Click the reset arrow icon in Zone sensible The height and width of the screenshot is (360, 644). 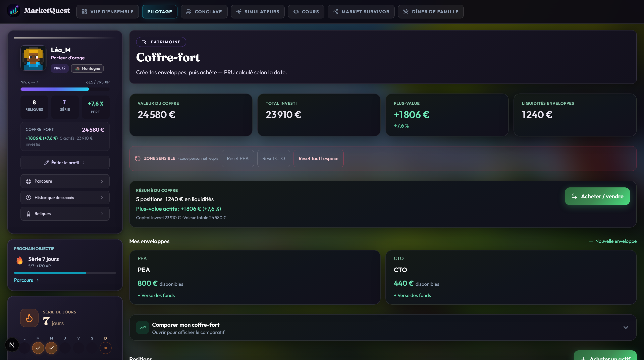(138, 158)
